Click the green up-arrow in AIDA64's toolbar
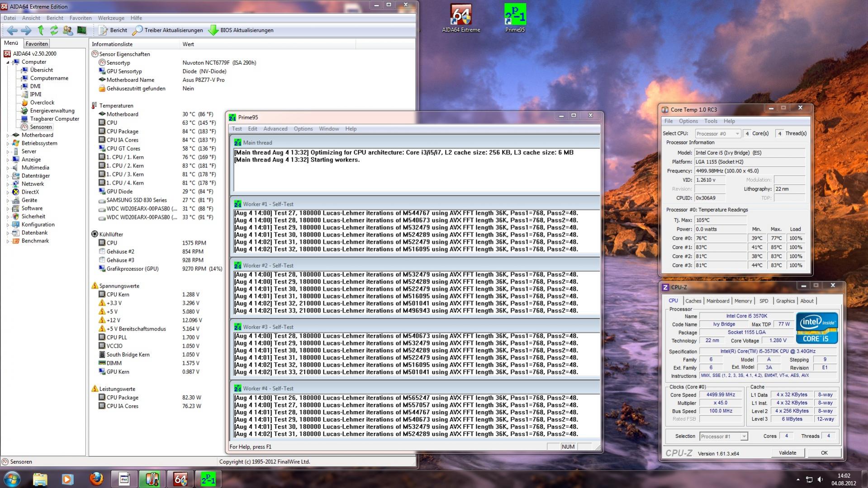 [x=41, y=30]
